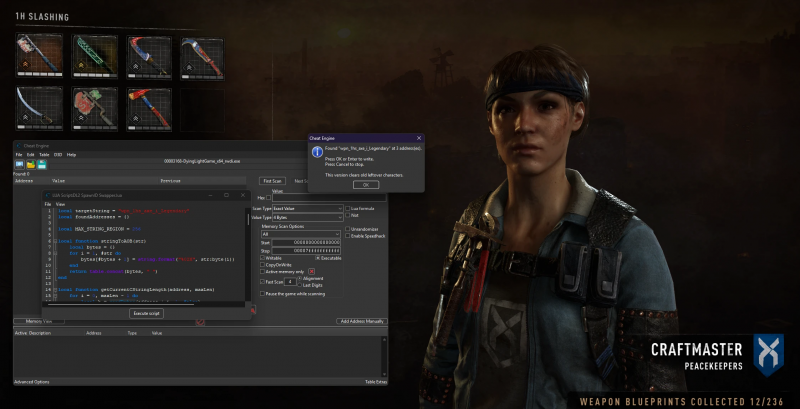The height and width of the screenshot is (409, 800).
Task: Open the Help menu
Action: (71, 155)
